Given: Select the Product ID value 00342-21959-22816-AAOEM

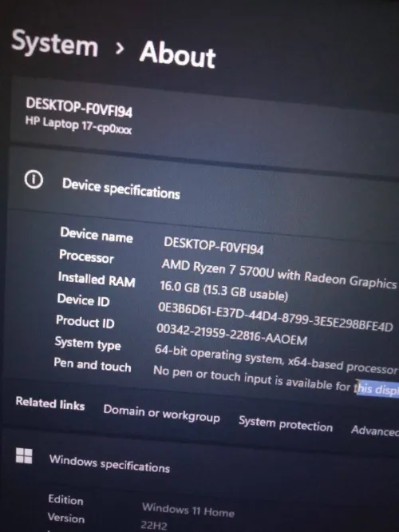Looking at the screenshot, I should click(x=232, y=335).
